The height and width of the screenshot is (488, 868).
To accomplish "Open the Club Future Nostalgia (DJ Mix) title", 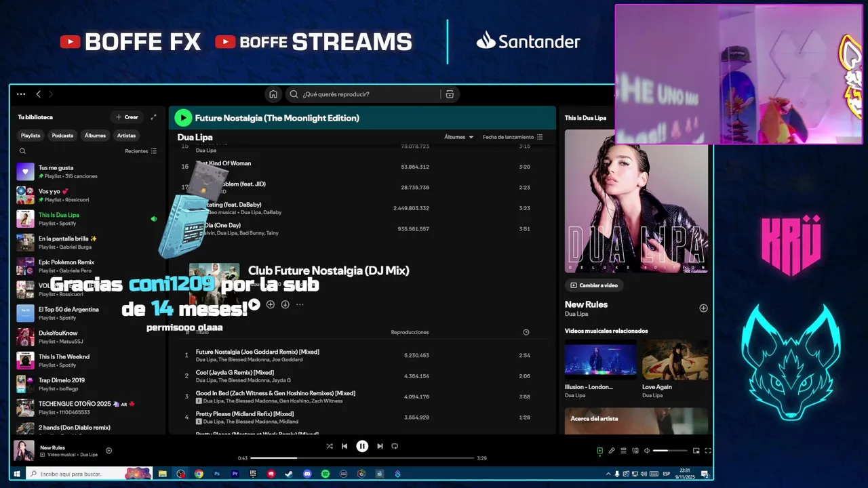I will tap(328, 270).
